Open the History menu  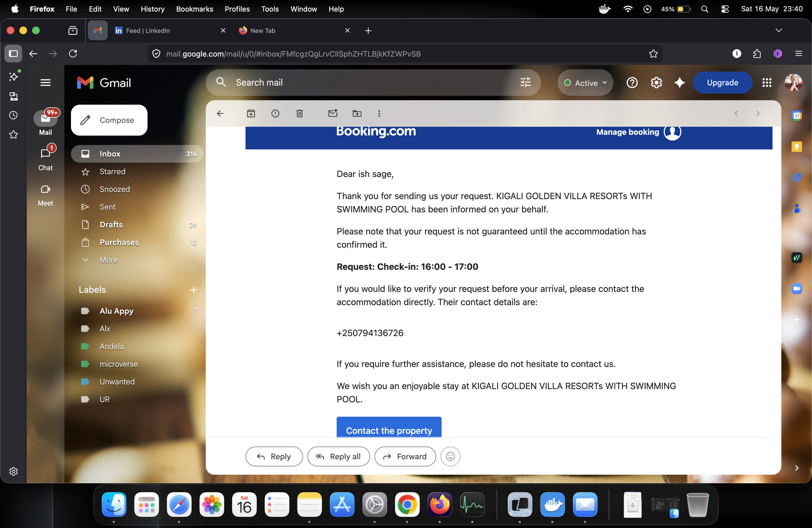(x=152, y=9)
